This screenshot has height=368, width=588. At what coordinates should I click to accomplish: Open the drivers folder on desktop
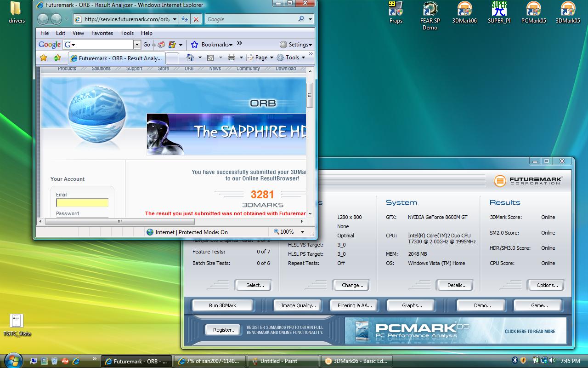[x=17, y=12]
